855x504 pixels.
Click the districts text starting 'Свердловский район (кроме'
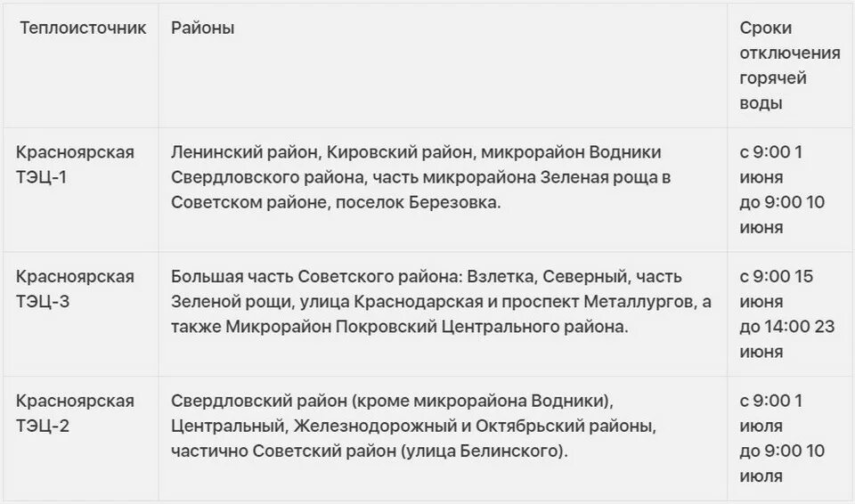pos(413,426)
